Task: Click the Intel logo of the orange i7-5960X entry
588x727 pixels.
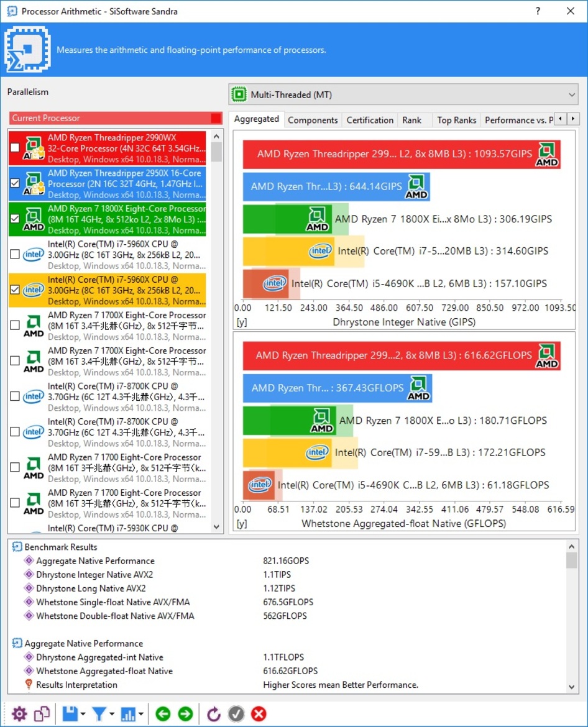Action: point(34,290)
